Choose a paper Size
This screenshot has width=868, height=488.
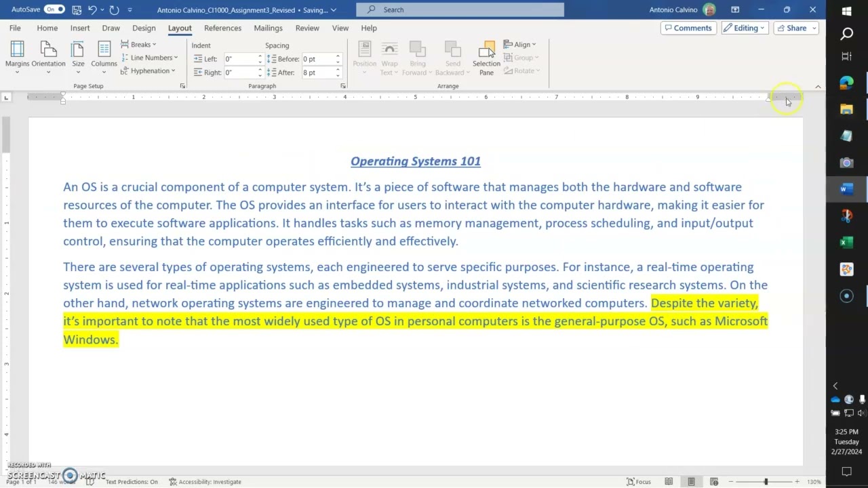click(78, 58)
